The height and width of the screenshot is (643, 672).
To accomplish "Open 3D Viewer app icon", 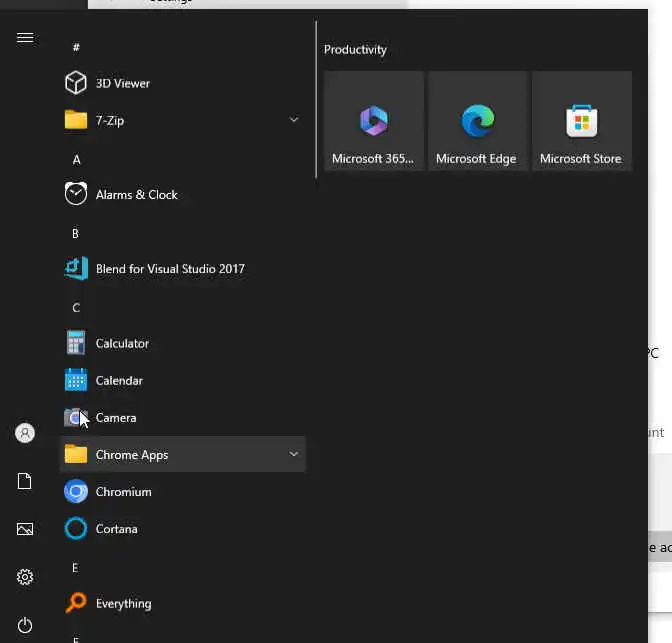I will tap(76, 83).
